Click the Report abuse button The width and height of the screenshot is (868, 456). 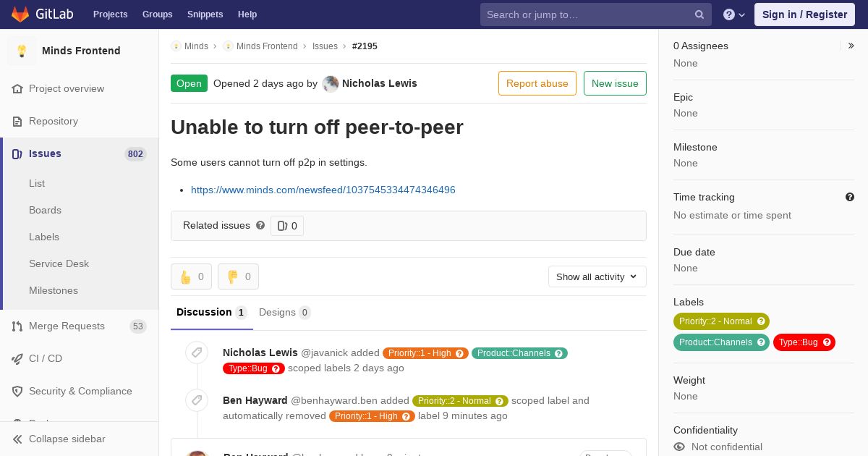click(537, 83)
